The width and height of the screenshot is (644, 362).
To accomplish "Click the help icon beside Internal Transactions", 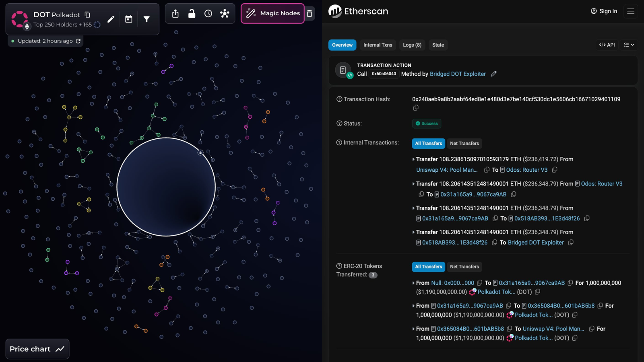I will [339, 143].
